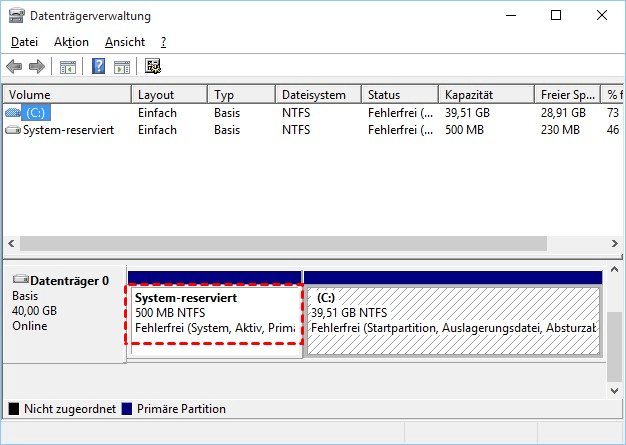Viewport: 626px width, 445px height.
Task: Click 230 MB free space cell
Action: pos(560,130)
